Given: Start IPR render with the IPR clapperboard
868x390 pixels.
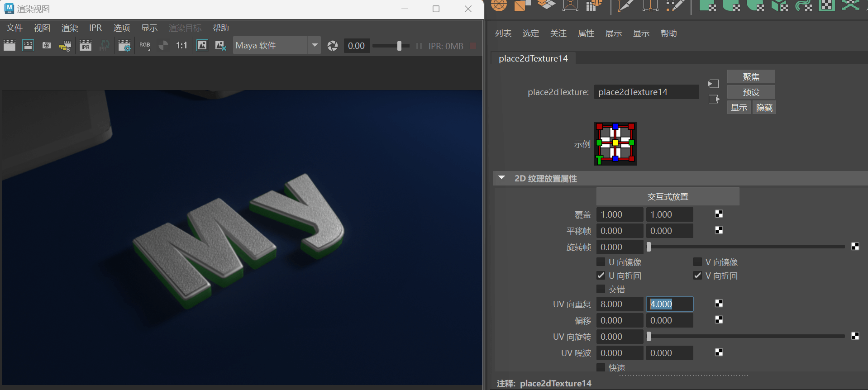Looking at the screenshot, I should [x=85, y=46].
